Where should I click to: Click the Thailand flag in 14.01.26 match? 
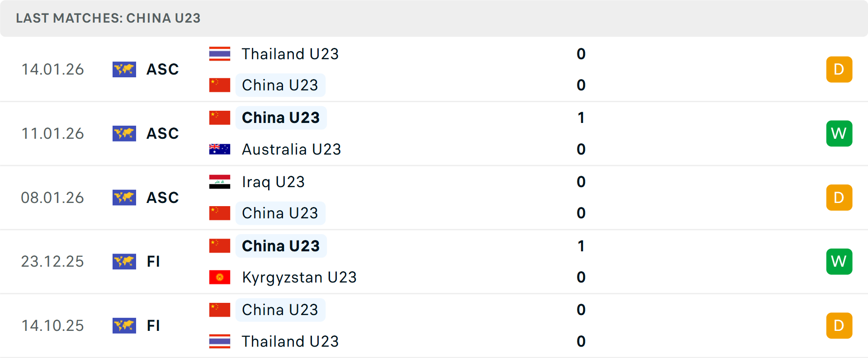(220, 54)
